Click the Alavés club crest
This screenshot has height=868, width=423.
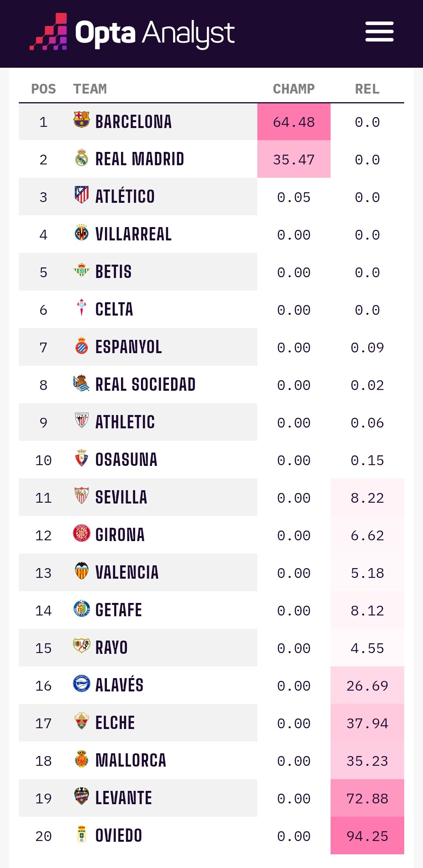coord(81,684)
